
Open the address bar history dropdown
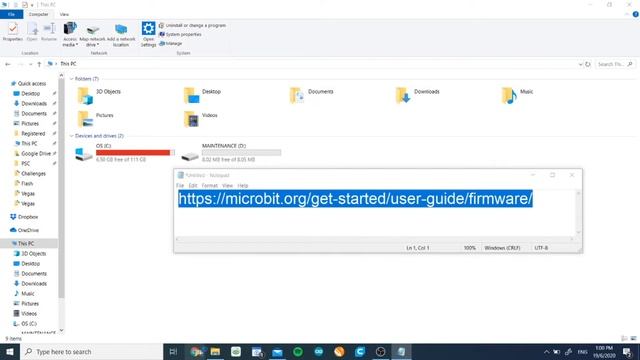coord(580,64)
